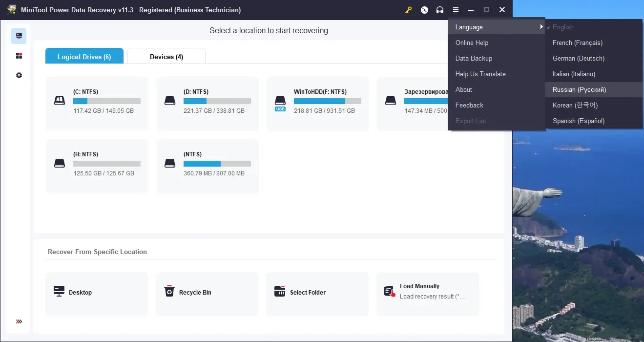The height and width of the screenshot is (342, 644).
Task: Click "Load recovery result" subtitle text
Action: (x=432, y=297)
